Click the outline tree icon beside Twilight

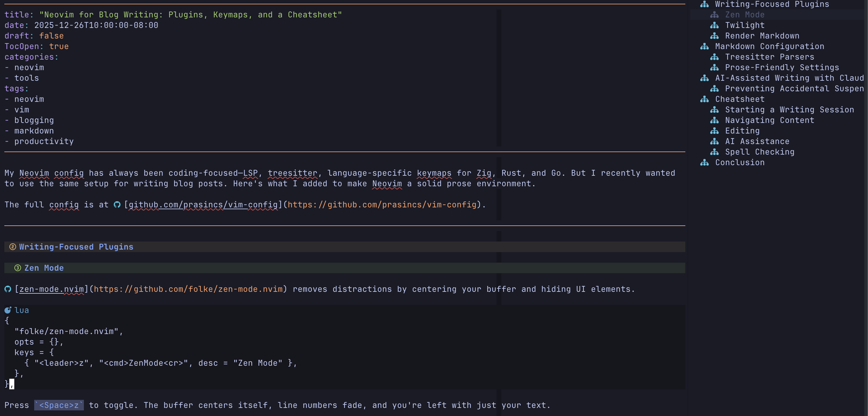tap(715, 25)
